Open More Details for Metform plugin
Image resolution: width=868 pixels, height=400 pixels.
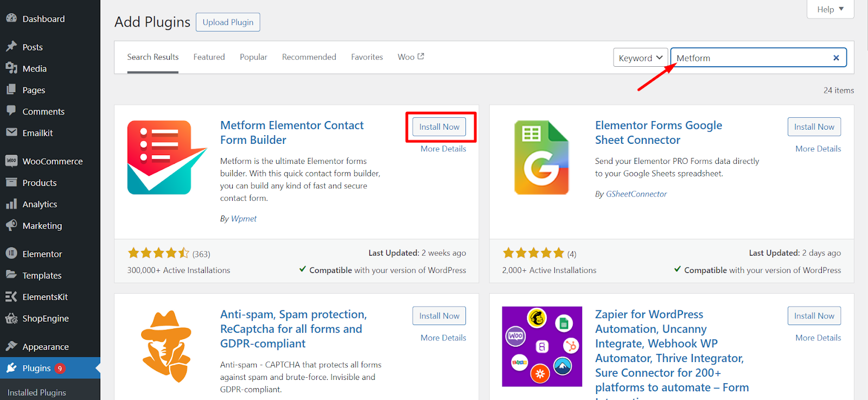[443, 149]
